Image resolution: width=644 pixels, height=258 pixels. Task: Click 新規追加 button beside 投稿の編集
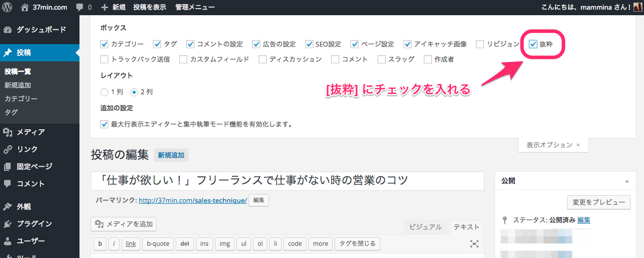pyautogui.click(x=171, y=156)
